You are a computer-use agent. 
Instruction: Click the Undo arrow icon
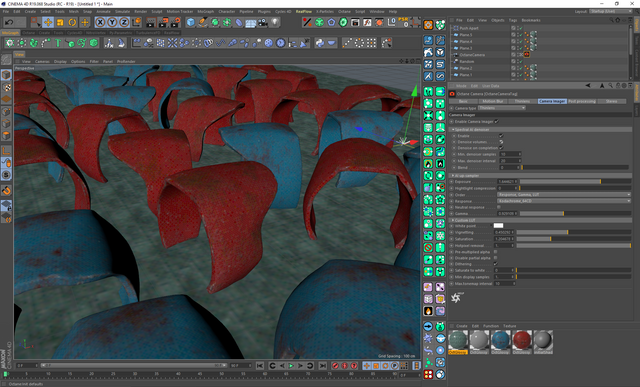[9, 22]
